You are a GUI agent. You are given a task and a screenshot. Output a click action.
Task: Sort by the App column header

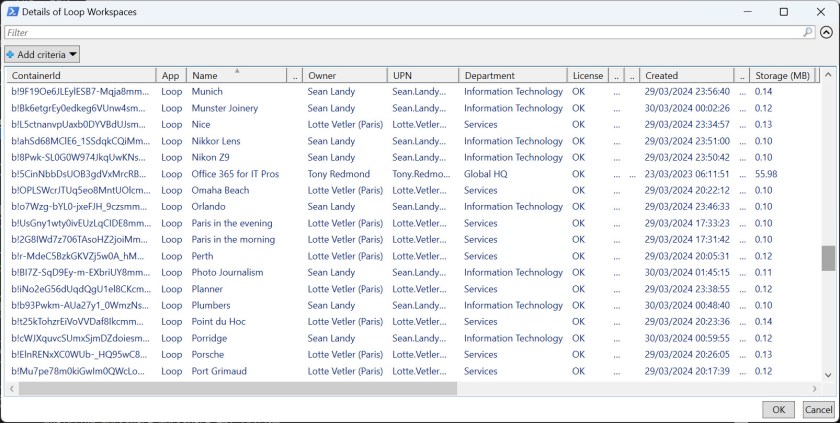click(171, 75)
